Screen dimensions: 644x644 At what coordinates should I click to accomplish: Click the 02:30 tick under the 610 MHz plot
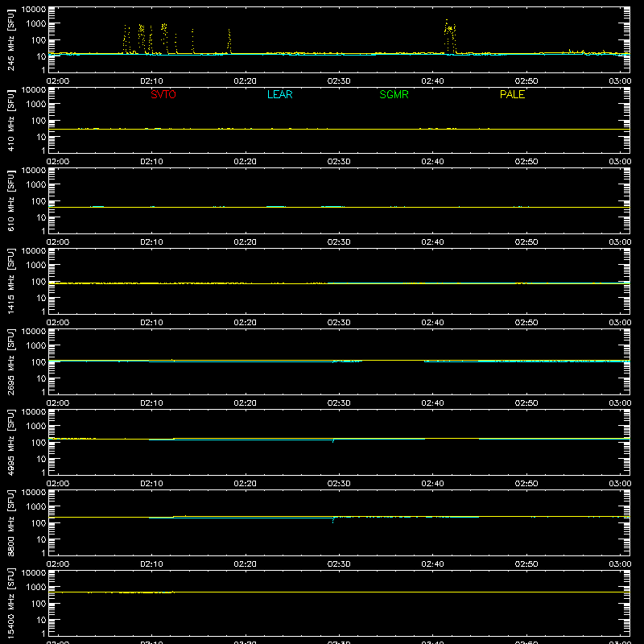pos(339,242)
